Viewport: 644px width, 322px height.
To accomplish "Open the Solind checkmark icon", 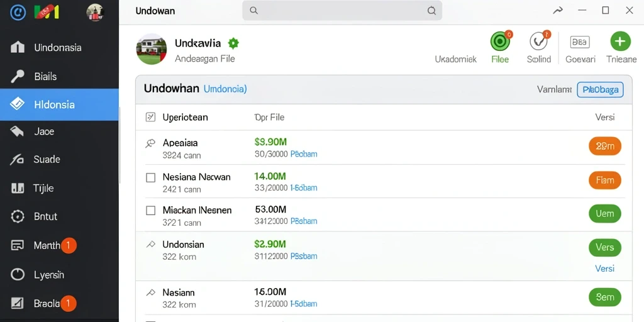I will [x=538, y=41].
